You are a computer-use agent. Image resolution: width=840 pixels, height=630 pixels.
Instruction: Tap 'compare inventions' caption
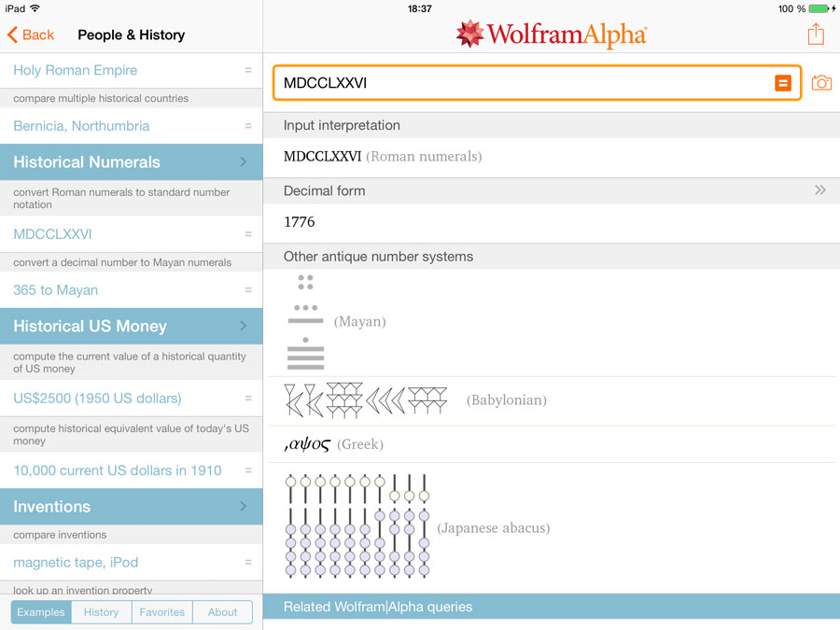pos(60,535)
